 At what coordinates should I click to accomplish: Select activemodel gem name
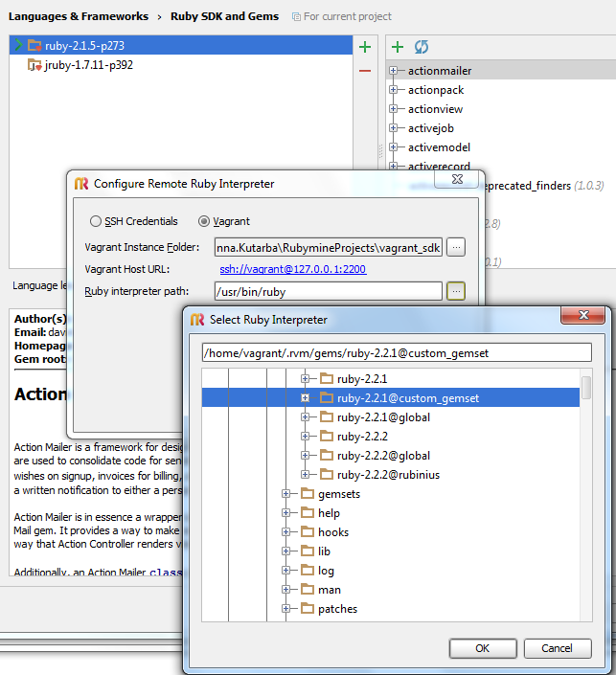pos(440,147)
